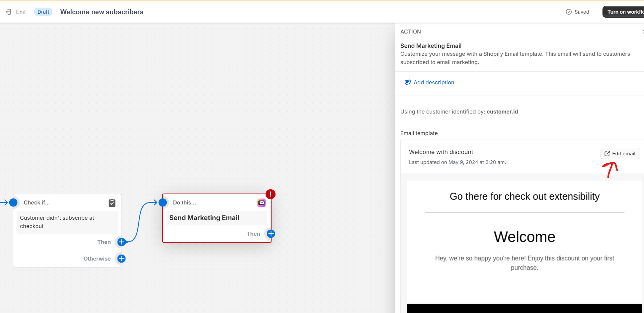This screenshot has width=644, height=313.
Task: Select the Customer didn't subscribe condition
Action: (67, 222)
